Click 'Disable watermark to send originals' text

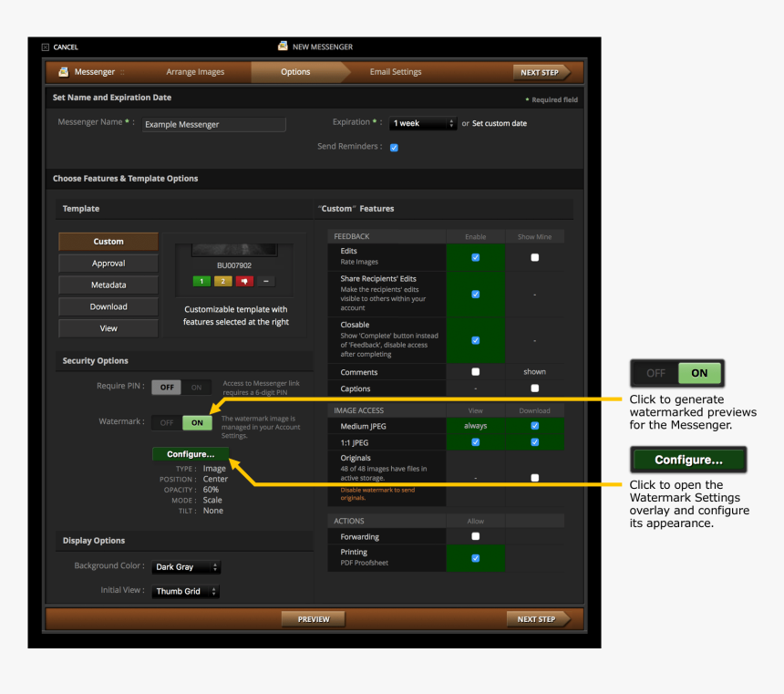tap(377, 494)
